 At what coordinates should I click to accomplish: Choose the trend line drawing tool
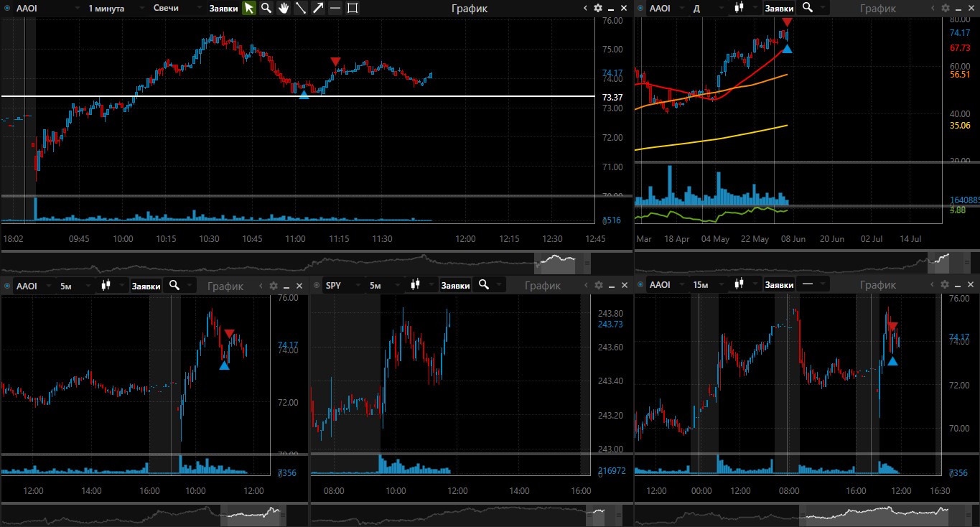pos(301,8)
